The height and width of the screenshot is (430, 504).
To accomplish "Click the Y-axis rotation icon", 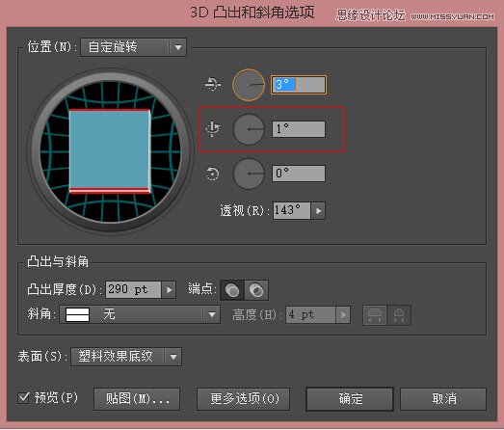I will click(x=212, y=128).
